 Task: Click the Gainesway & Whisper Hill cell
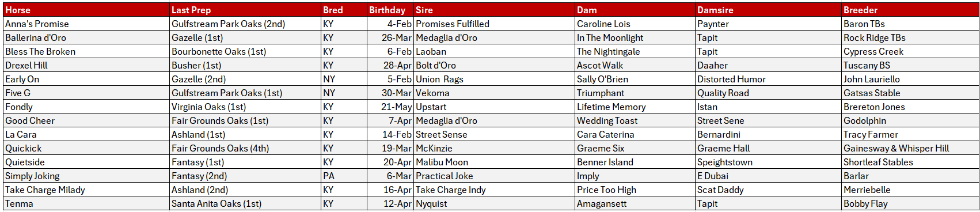(910, 148)
